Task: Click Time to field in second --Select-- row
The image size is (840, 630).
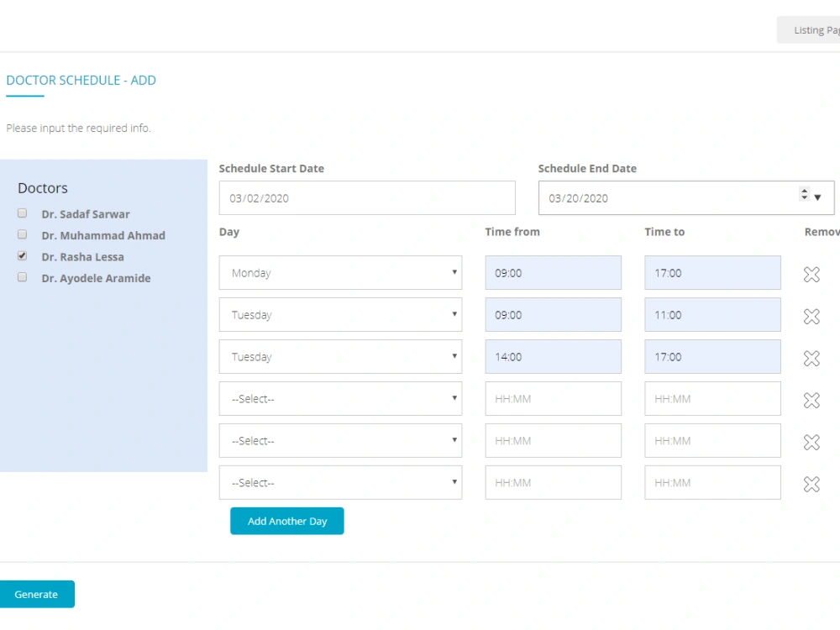Action: 712,440
